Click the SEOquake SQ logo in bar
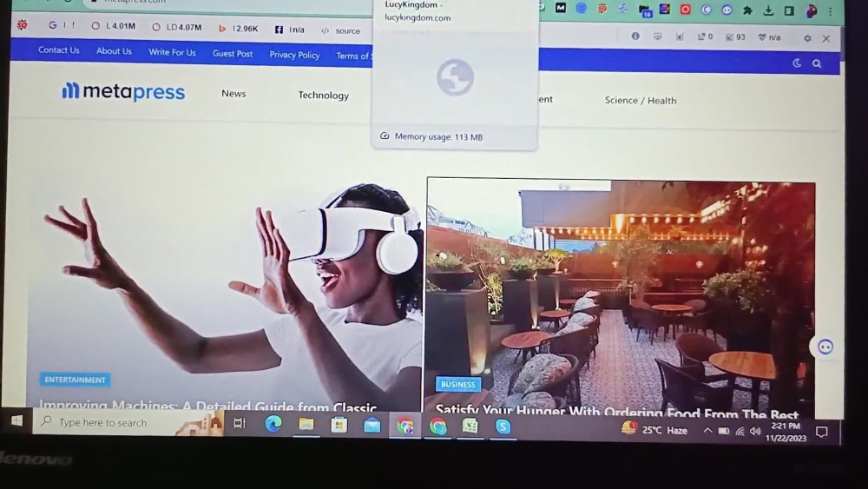The height and width of the screenshot is (489, 868). click(x=23, y=24)
